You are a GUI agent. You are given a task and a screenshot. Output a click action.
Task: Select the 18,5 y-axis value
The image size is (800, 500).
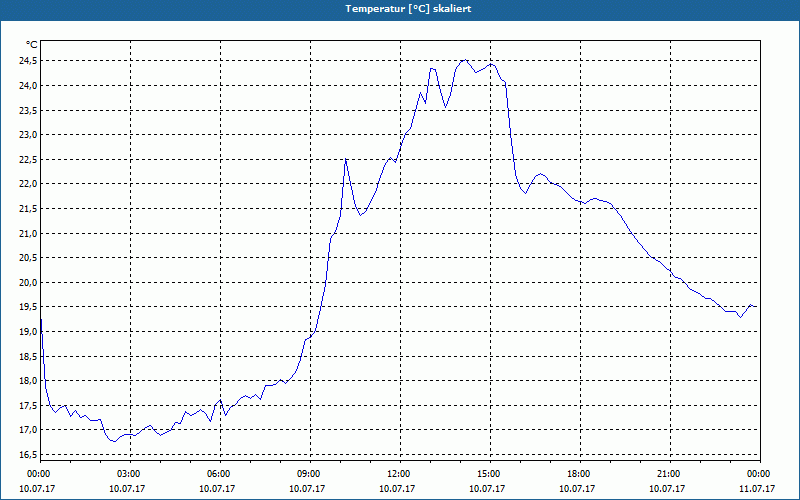point(27,356)
